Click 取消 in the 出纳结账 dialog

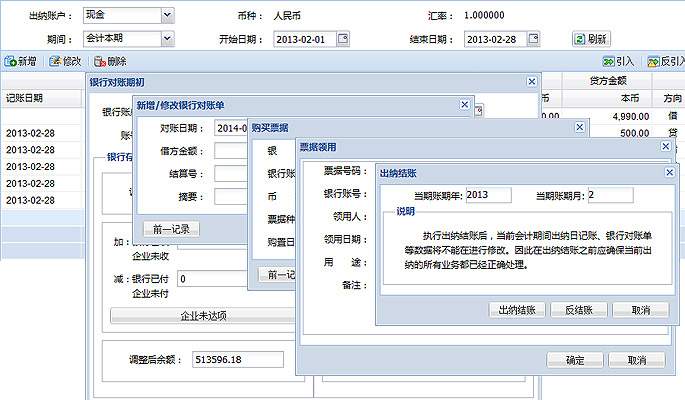click(x=641, y=310)
